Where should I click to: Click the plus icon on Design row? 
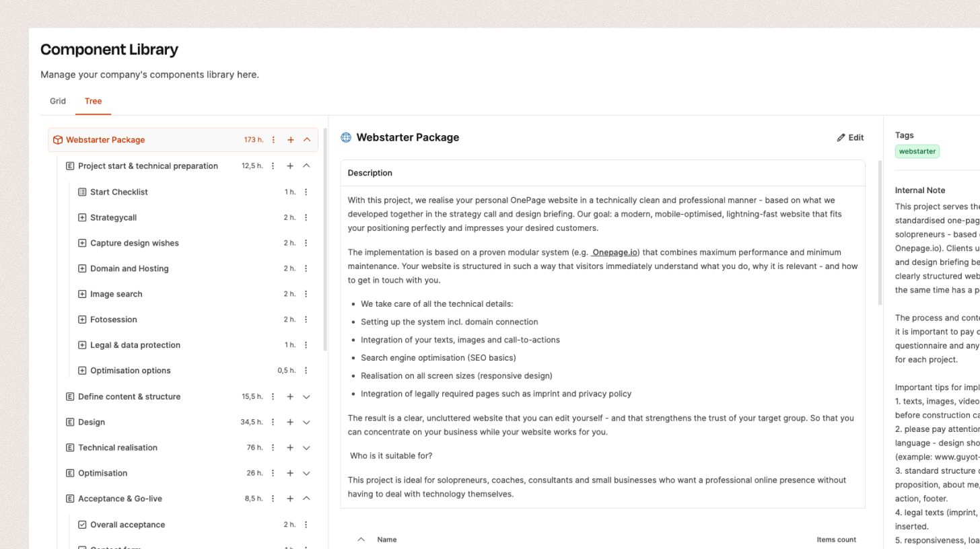(290, 422)
